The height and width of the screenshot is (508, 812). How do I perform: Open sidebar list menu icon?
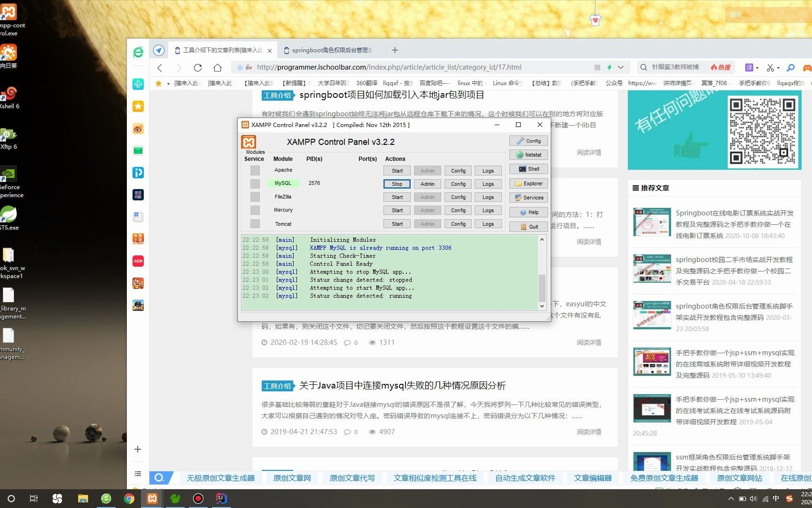pos(138,474)
